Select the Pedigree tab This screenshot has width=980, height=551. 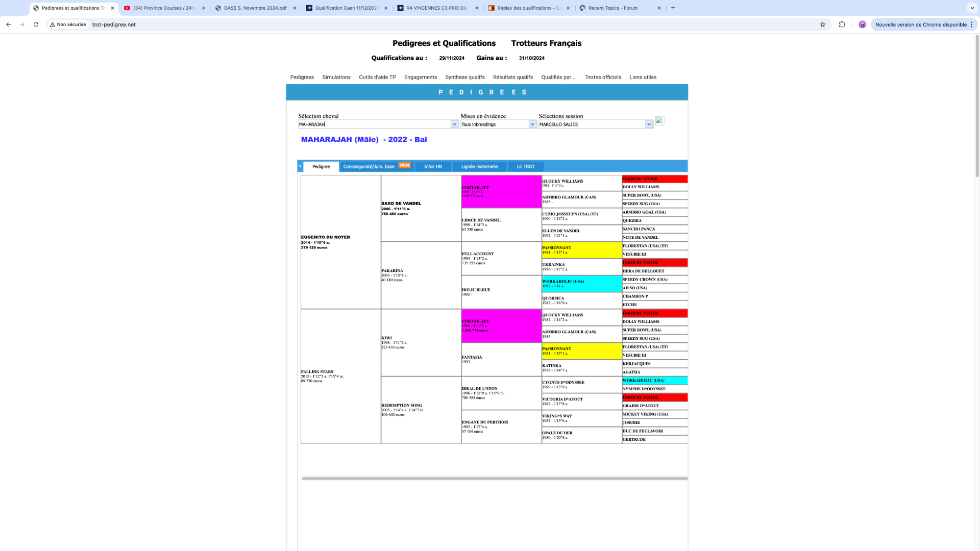click(321, 167)
